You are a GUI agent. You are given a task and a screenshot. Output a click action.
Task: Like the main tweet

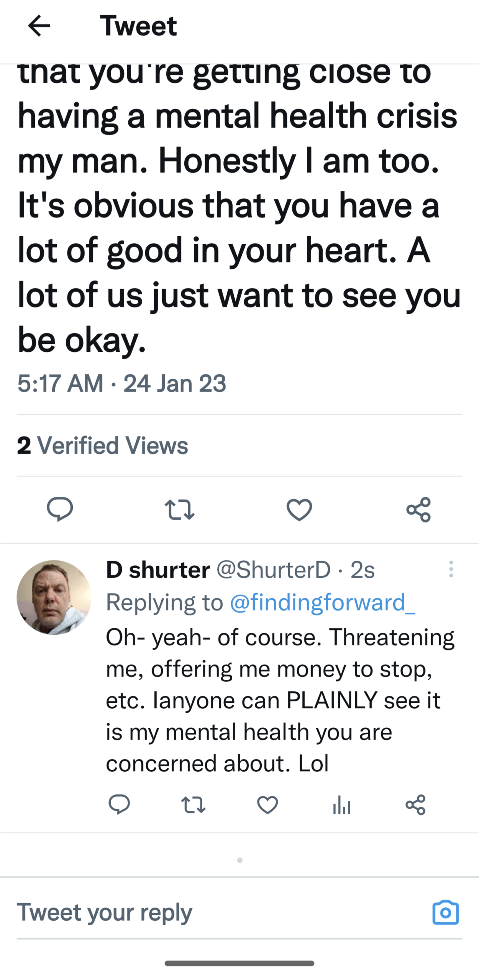tap(299, 510)
